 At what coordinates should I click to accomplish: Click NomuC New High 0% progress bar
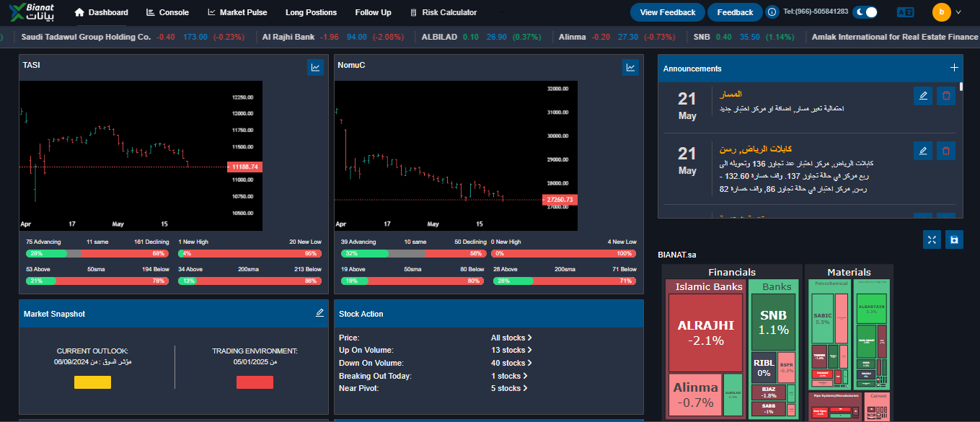565,254
